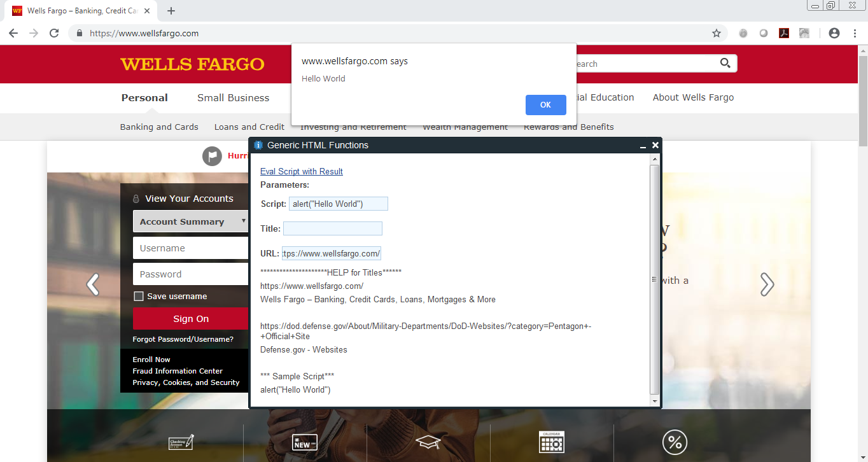
Task: Click the Wells Fargo search magnifier icon
Action: point(725,63)
